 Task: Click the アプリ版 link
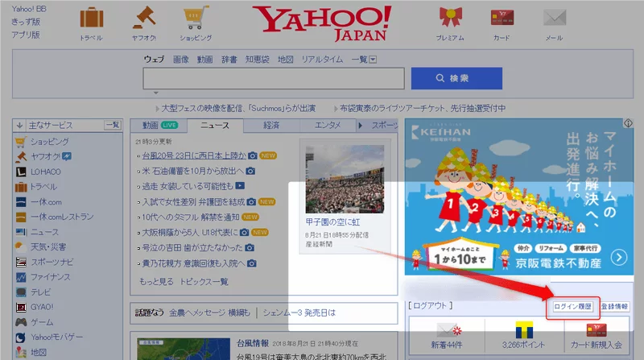[26, 35]
